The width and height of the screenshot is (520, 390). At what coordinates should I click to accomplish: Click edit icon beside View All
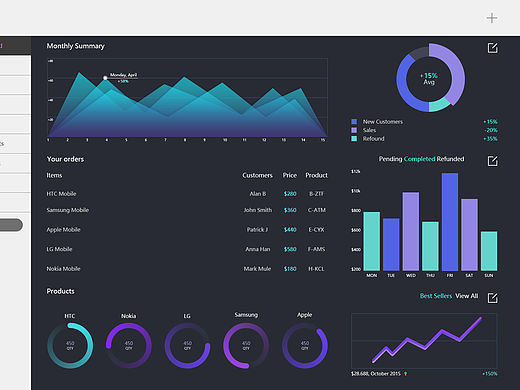(492, 298)
